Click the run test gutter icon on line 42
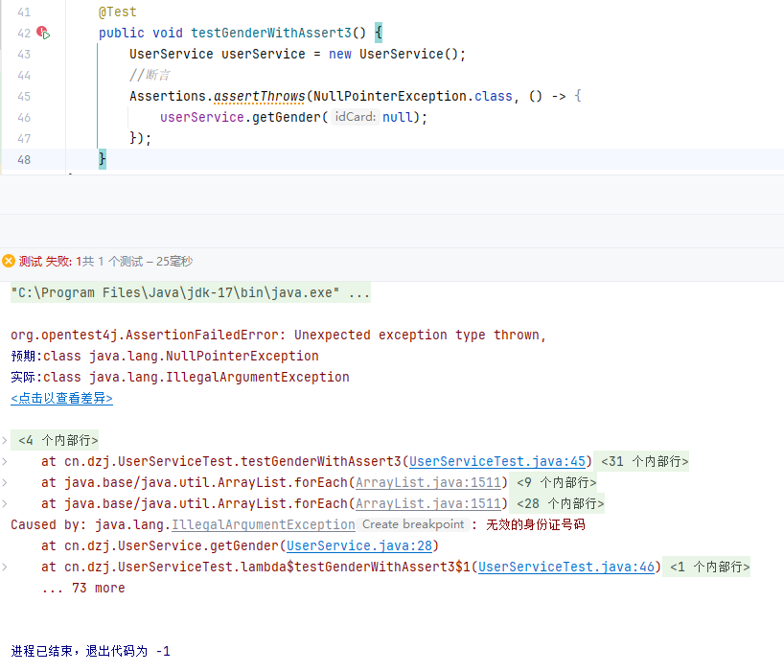 coord(43,34)
